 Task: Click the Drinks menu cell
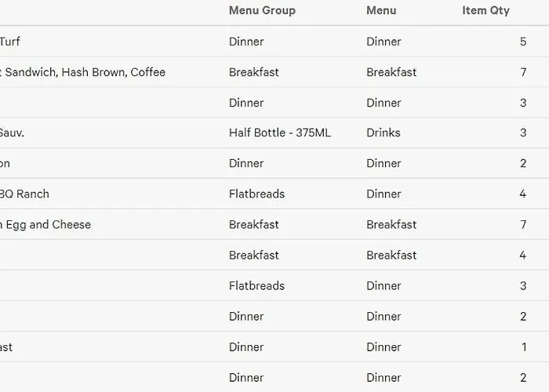[x=384, y=132]
